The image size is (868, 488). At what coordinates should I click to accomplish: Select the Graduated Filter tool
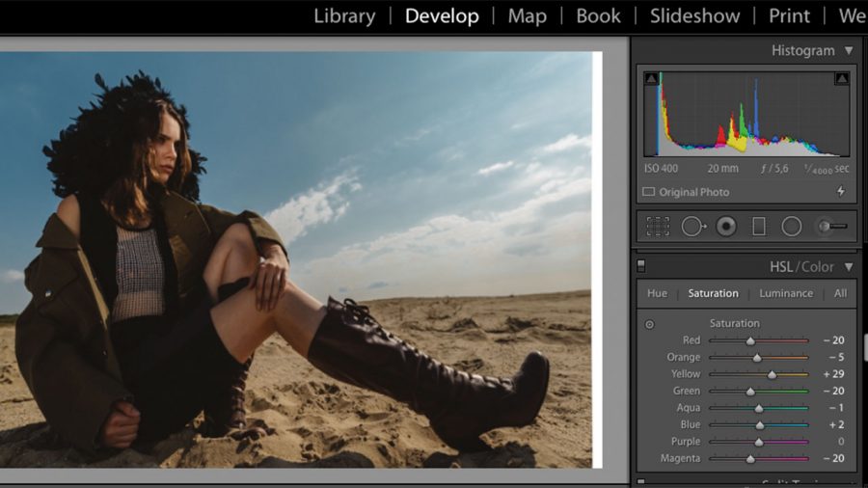pos(759,227)
